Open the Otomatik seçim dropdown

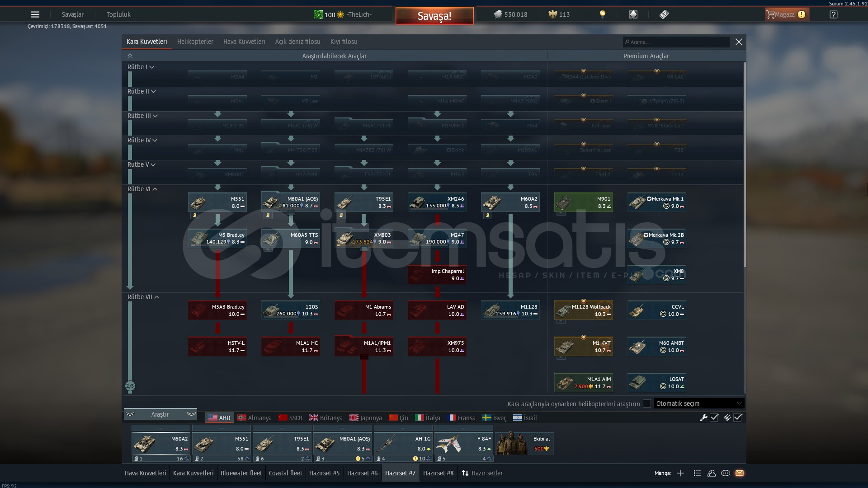(x=699, y=404)
